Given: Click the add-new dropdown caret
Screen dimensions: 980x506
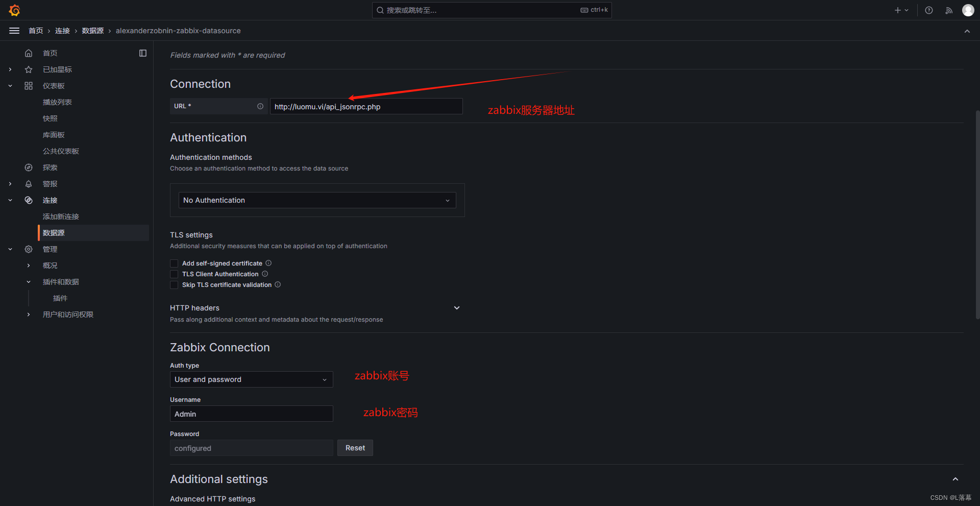Looking at the screenshot, I should (x=907, y=10).
